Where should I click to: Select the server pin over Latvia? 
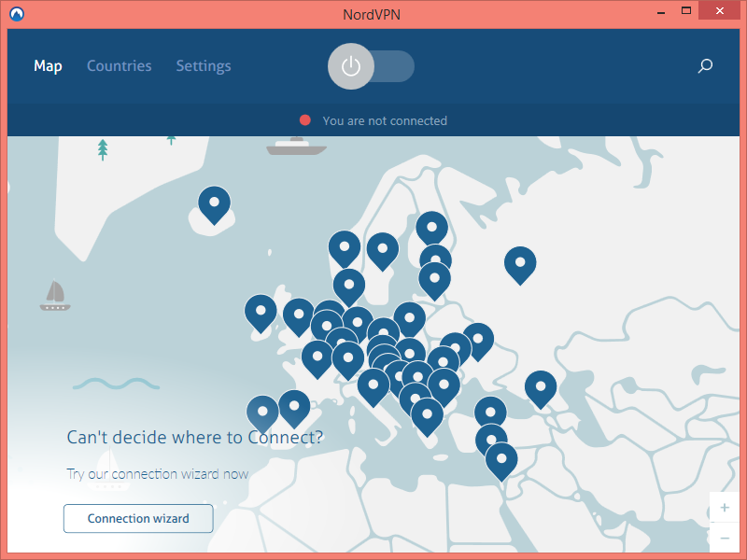click(434, 281)
